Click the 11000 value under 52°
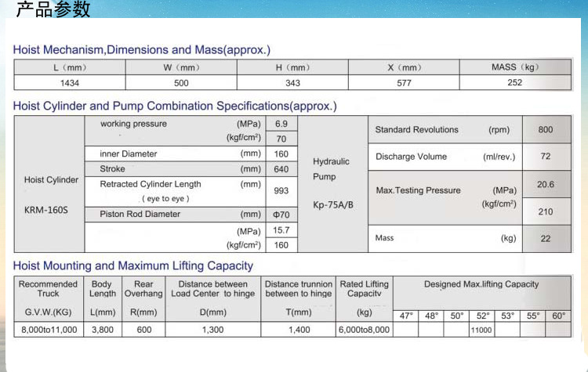This screenshot has height=372, width=588. 481,330
